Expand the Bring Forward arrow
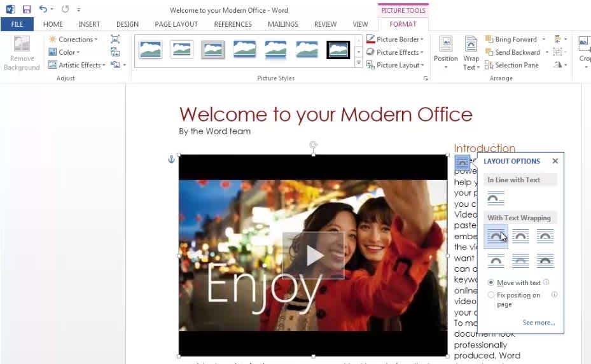Screen dimensions: 591x364 click(x=543, y=39)
